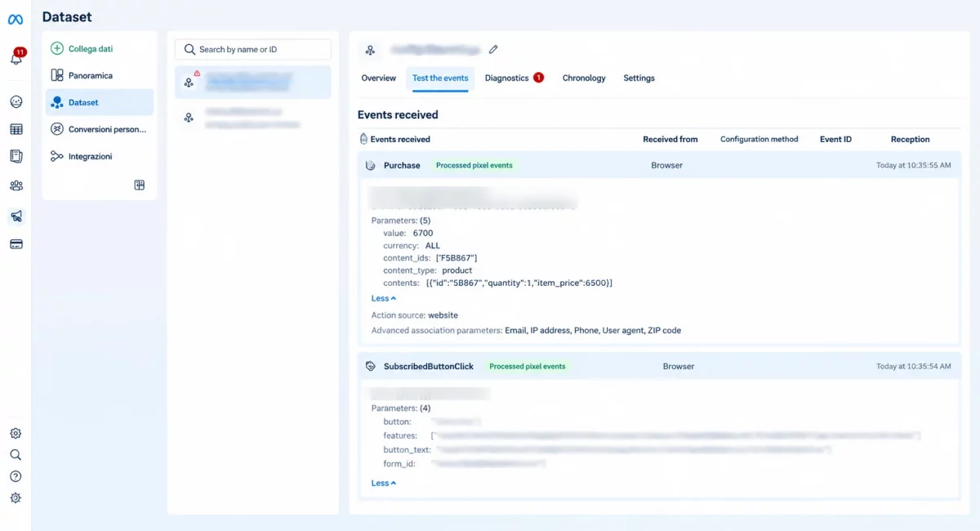980x531 pixels.
Task: Open the settings gear above search
Action: coord(16,434)
